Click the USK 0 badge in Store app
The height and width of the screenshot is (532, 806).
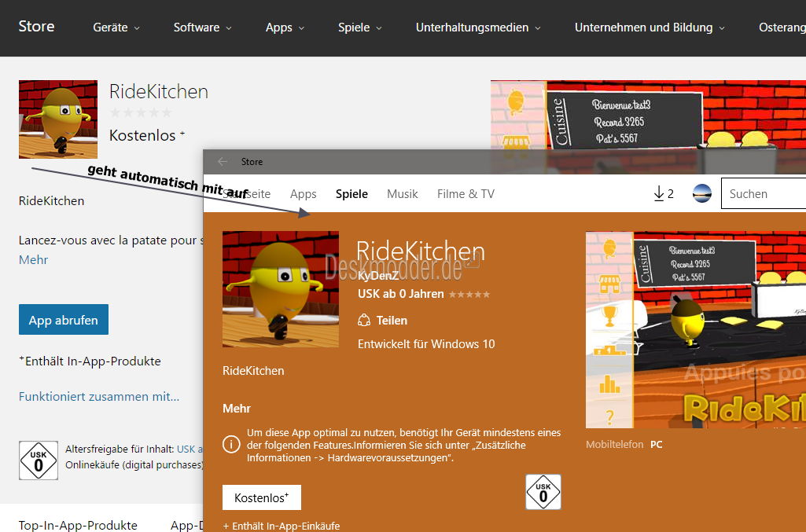[543, 493]
